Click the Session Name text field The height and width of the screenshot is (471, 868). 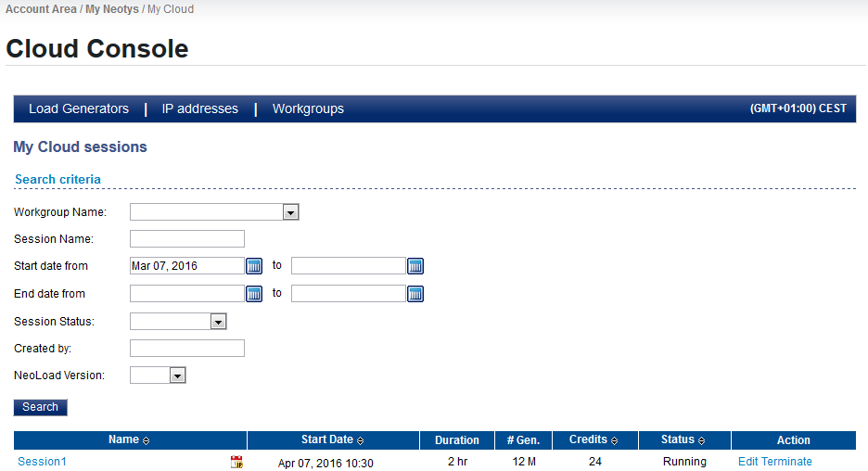pyautogui.click(x=187, y=239)
